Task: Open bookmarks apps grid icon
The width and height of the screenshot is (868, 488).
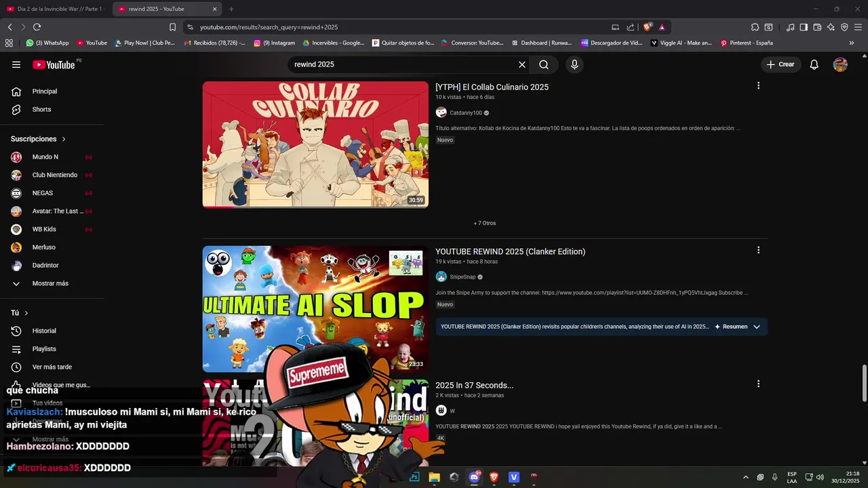Action: point(9,43)
